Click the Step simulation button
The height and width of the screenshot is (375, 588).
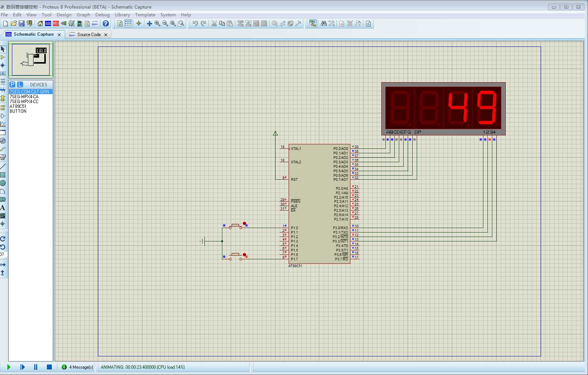point(22,367)
